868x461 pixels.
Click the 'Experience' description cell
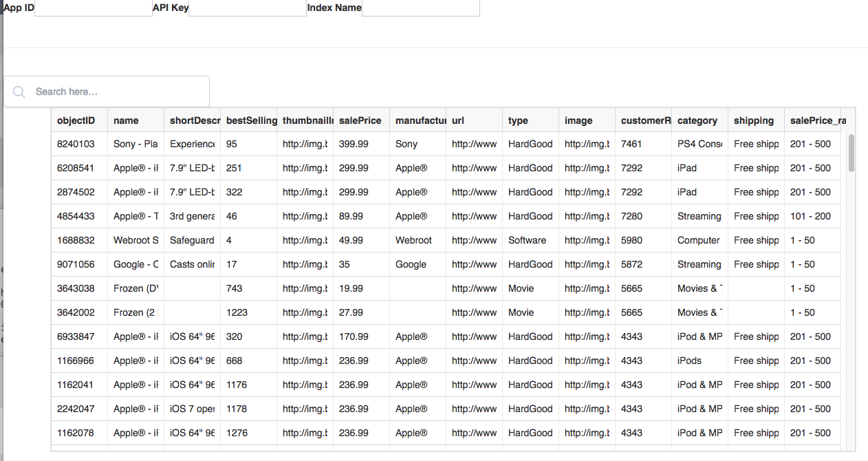(x=192, y=144)
